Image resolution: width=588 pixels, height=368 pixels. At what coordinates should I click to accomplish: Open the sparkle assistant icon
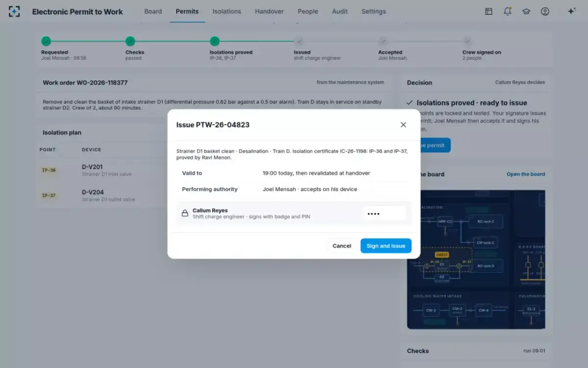pos(571,11)
